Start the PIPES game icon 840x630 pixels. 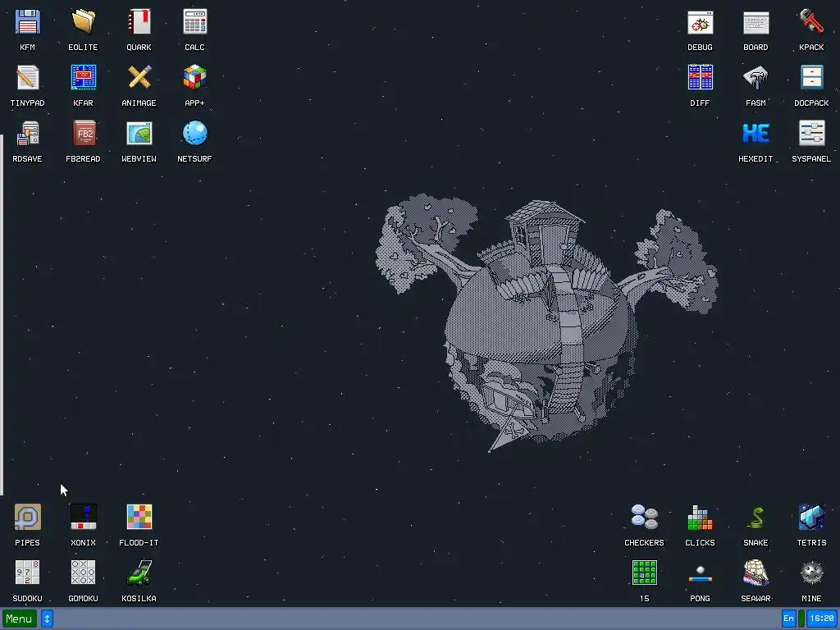coord(27,518)
